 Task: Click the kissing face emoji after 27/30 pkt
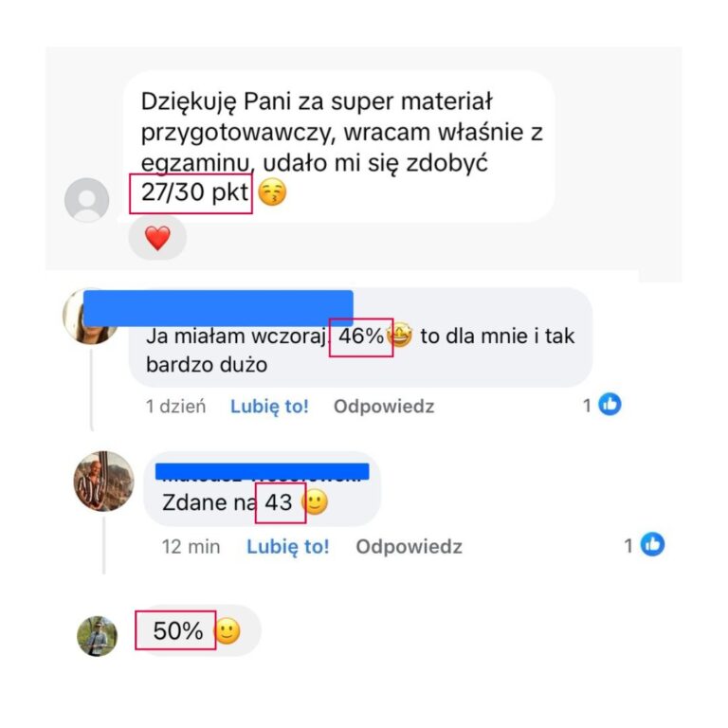coord(272,193)
